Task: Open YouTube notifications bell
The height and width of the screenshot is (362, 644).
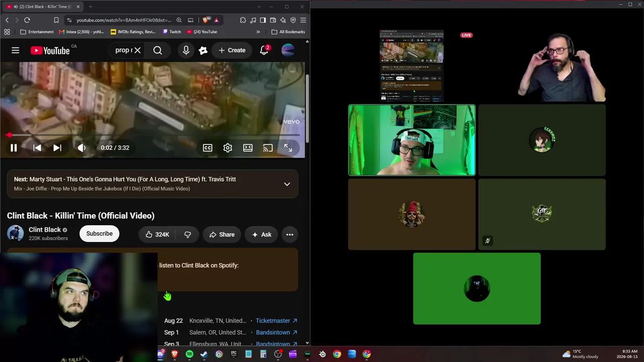Action: pos(264,50)
